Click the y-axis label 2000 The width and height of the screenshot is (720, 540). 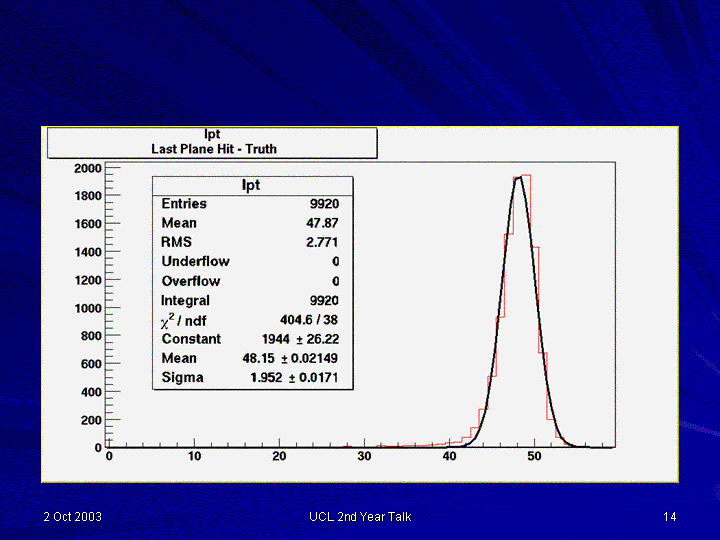pyautogui.click(x=88, y=169)
